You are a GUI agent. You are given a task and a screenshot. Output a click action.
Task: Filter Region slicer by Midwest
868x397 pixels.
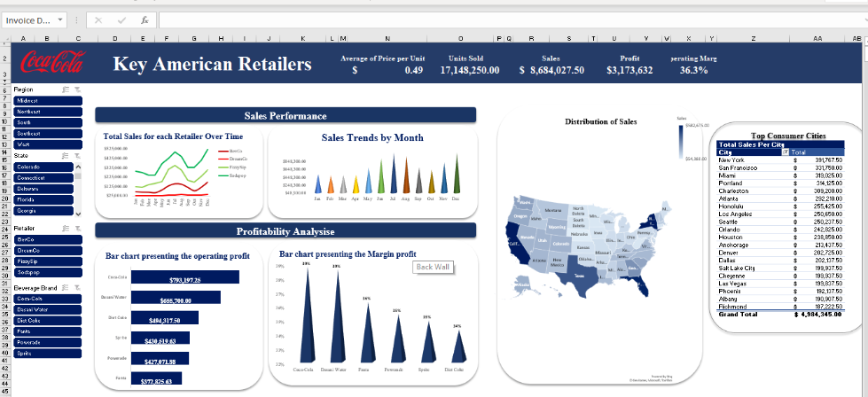[x=48, y=101]
